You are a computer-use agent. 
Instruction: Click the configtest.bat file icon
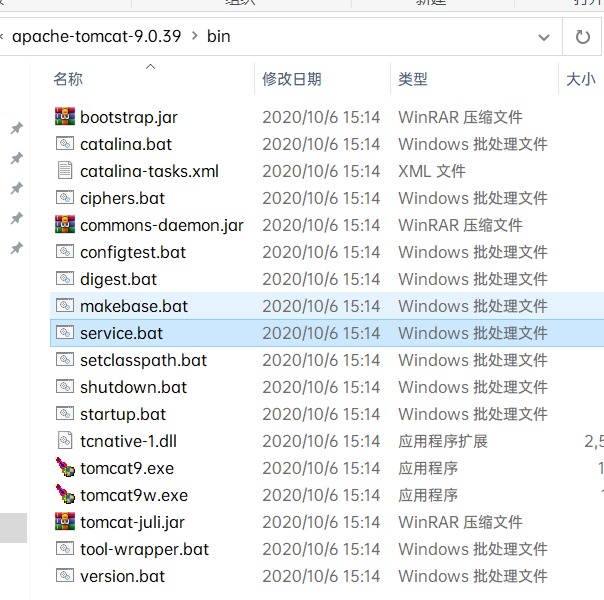(x=65, y=251)
